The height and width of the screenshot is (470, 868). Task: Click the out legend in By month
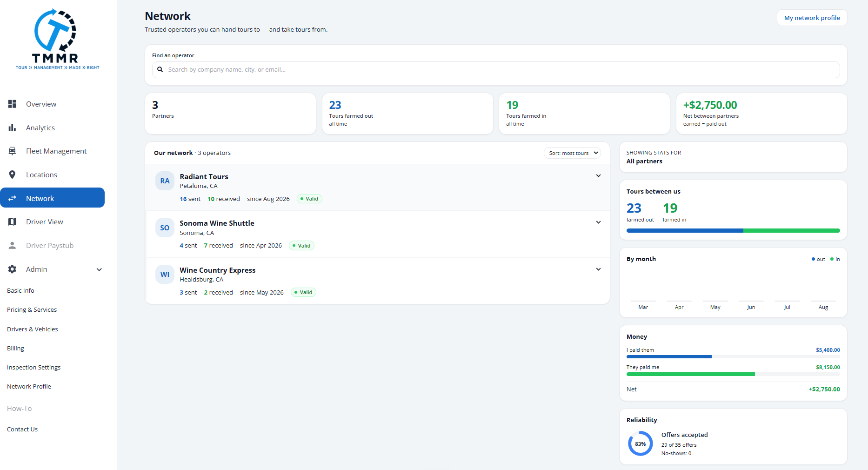(818, 259)
